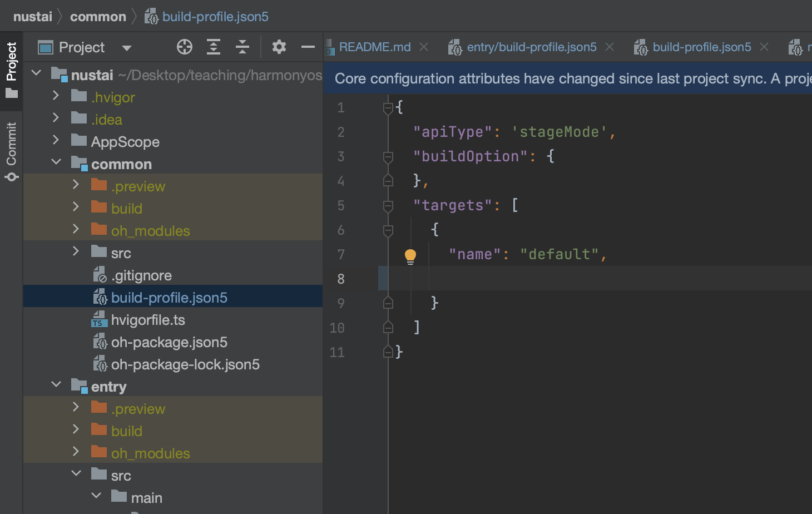Switch to entry/build-profile.json5 editor tab
The width and height of the screenshot is (812, 514).
point(531,47)
